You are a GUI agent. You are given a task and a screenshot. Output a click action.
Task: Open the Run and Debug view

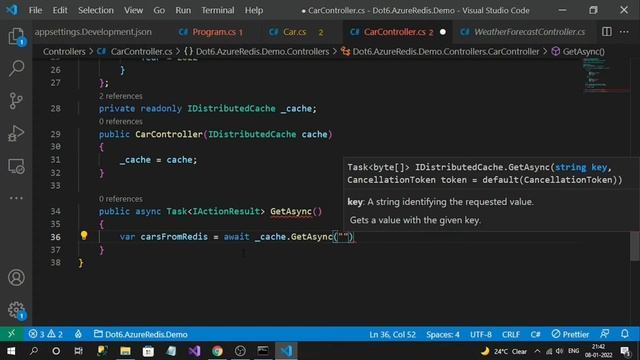pyautogui.click(x=16, y=133)
